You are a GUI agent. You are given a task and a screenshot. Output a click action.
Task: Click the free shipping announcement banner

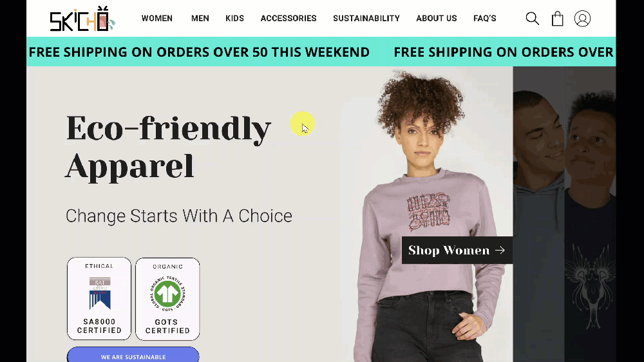point(321,52)
